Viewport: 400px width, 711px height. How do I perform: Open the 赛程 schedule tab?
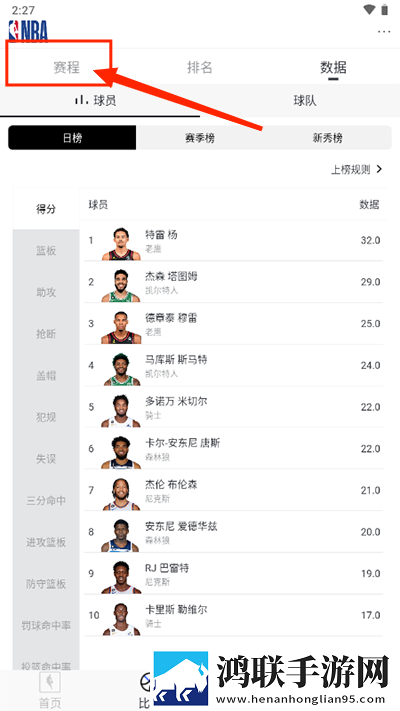point(66,67)
